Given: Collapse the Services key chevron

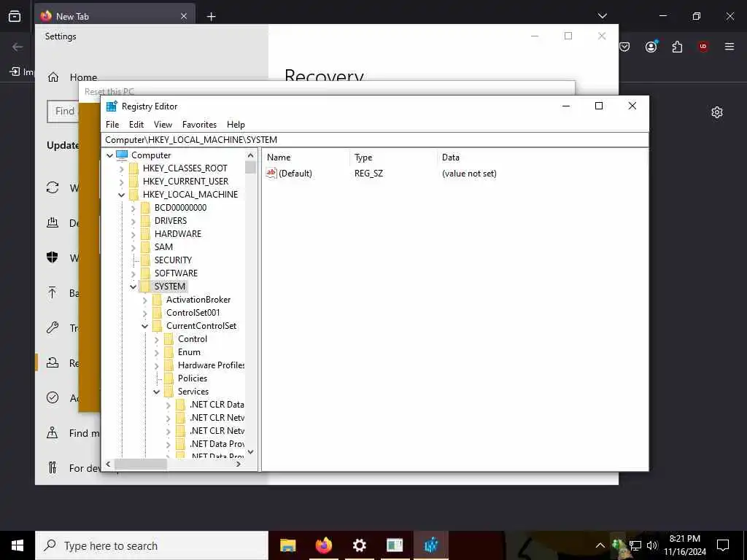Looking at the screenshot, I should pos(157,392).
